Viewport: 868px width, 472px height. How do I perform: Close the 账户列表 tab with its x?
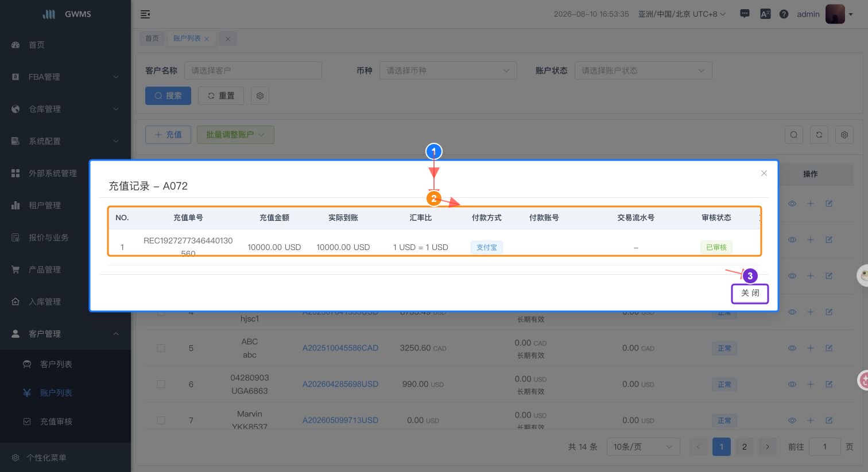pos(207,39)
